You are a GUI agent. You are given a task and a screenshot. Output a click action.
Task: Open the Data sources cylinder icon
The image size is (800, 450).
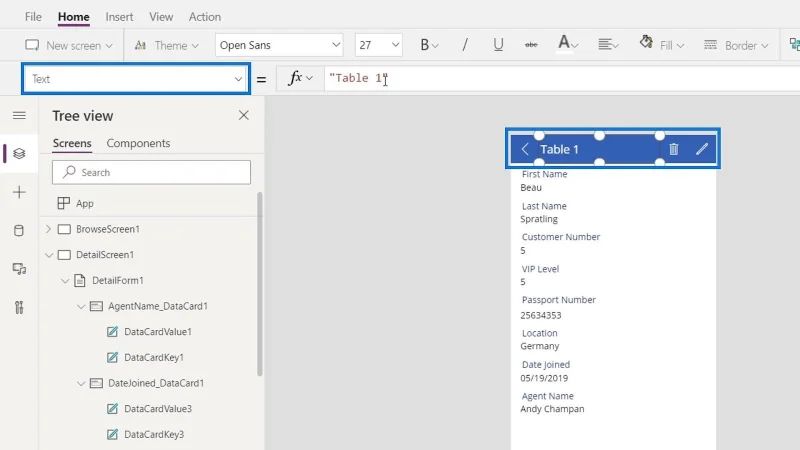pos(19,231)
